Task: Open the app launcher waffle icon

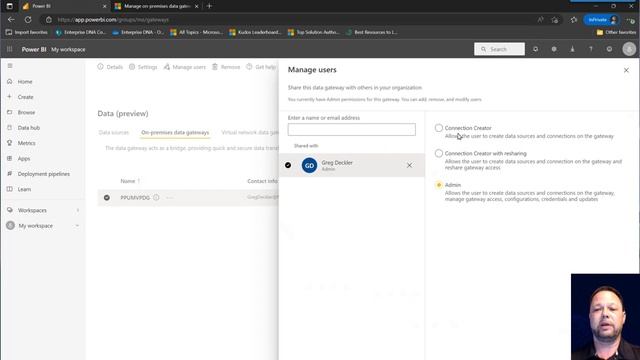Action: pyautogui.click(x=9, y=49)
